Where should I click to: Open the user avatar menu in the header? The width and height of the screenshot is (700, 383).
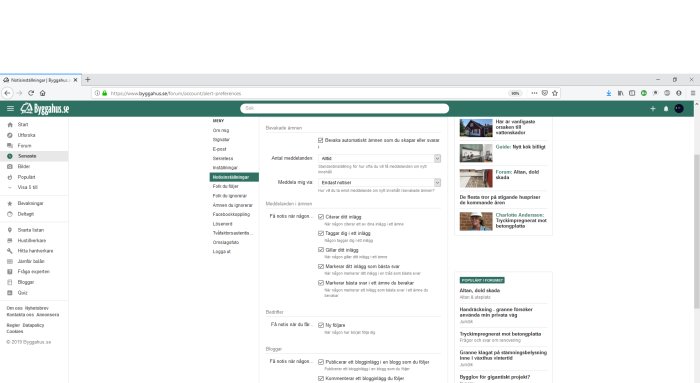point(679,108)
